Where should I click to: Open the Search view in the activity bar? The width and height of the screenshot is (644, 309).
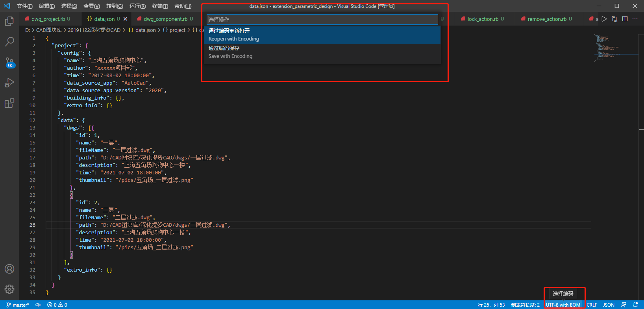tap(9, 41)
